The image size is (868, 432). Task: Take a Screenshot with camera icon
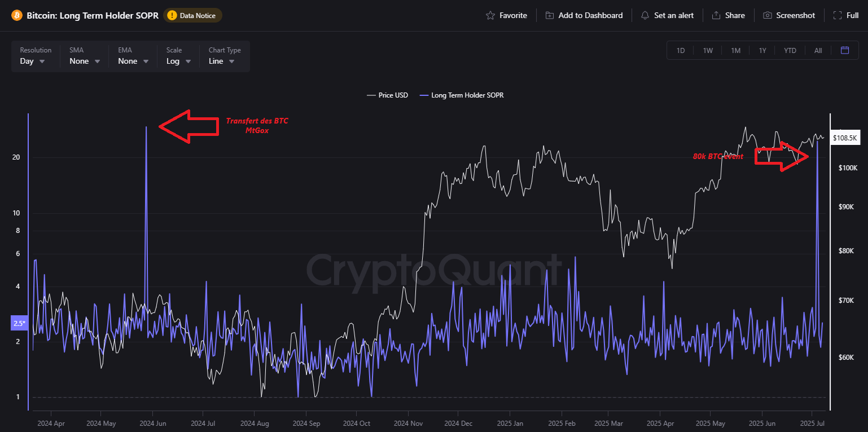click(x=768, y=15)
